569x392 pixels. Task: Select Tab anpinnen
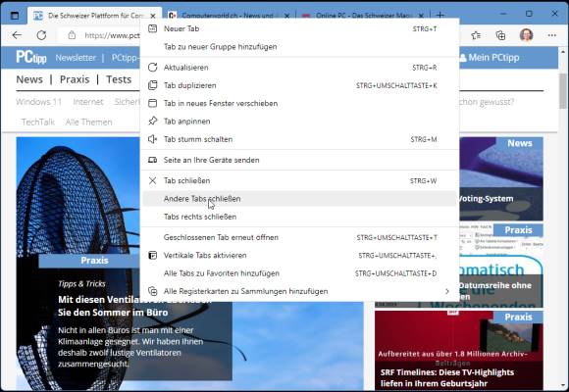[x=299, y=122]
